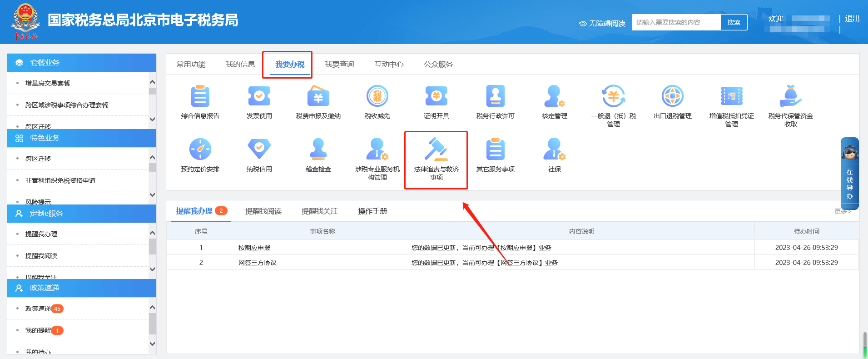Open 纳税信用 icon
This screenshot has height=359, width=868.
pos(259,149)
